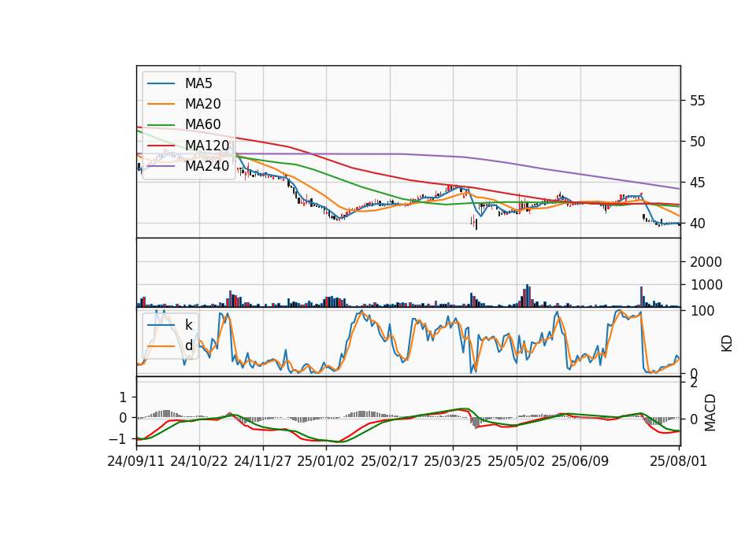This screenshot has height=543, width=756.
Task: Click the KD axis title
Action: (x=727, y=344)
